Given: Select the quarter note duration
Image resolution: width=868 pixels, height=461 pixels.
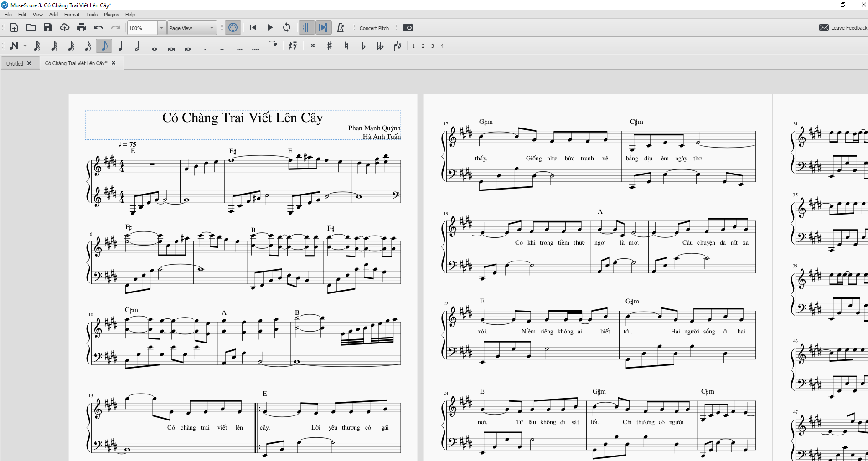Looking at the screenshot, I should [121, 46].
